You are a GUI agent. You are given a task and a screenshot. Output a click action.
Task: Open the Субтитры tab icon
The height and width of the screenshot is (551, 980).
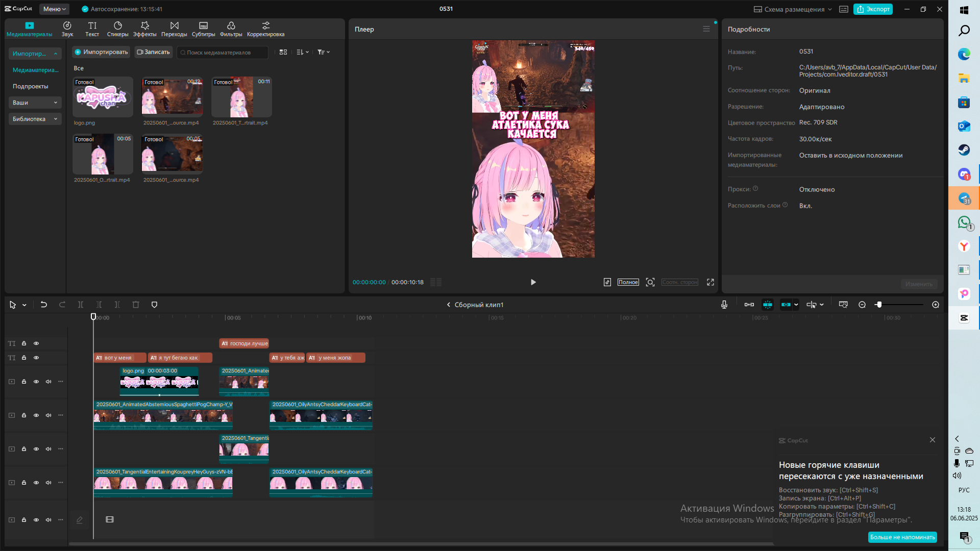click(203, 26)
